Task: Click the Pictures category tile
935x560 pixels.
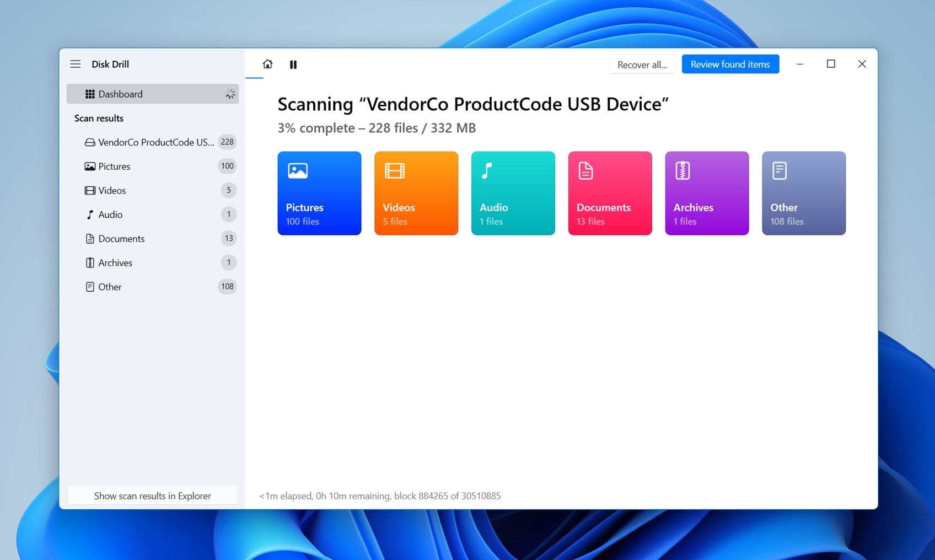Action: tap(319, 193)
